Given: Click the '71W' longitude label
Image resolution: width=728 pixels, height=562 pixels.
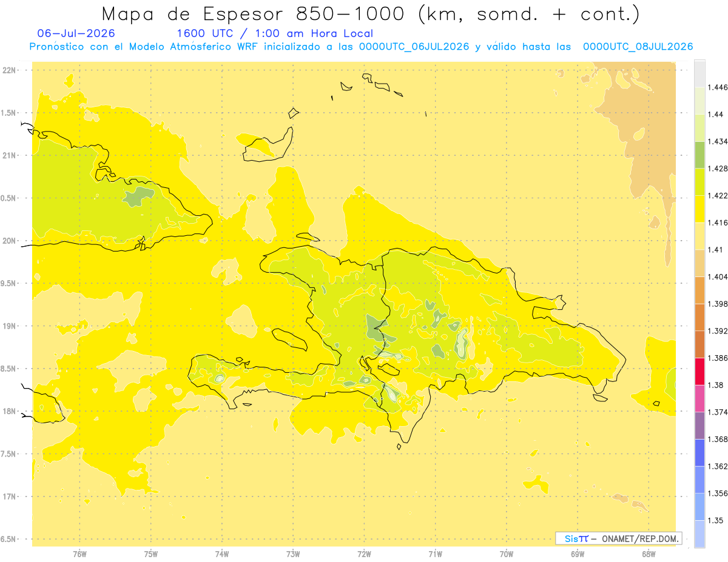Looking at the screenshot, I should pyautogui.click(x=435, y=554).
